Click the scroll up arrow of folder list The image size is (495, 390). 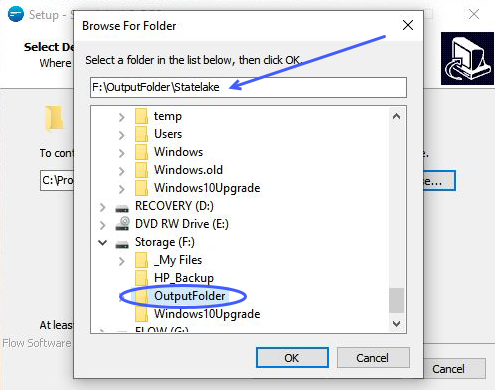coord(396,116)
